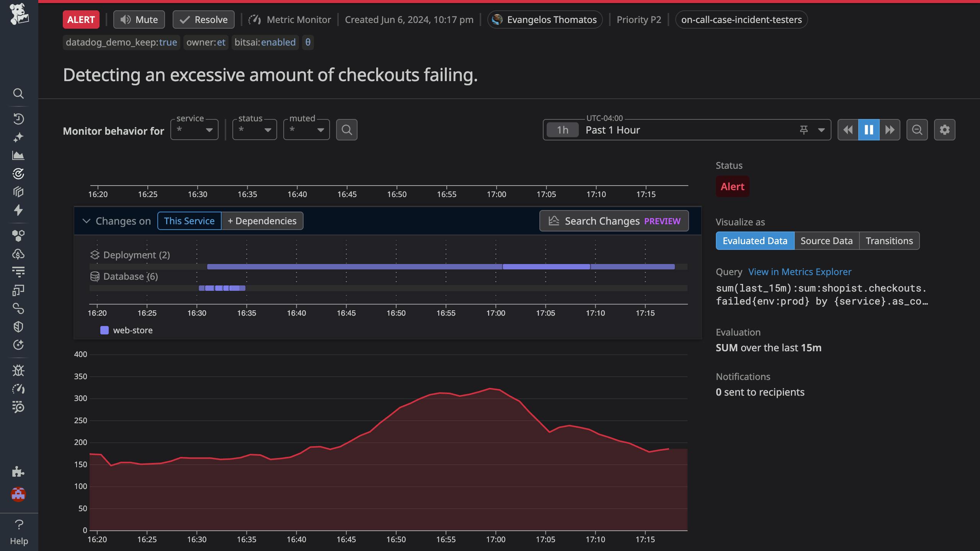
Task: Pause live updates with the pause button
Action: (869, 130)
